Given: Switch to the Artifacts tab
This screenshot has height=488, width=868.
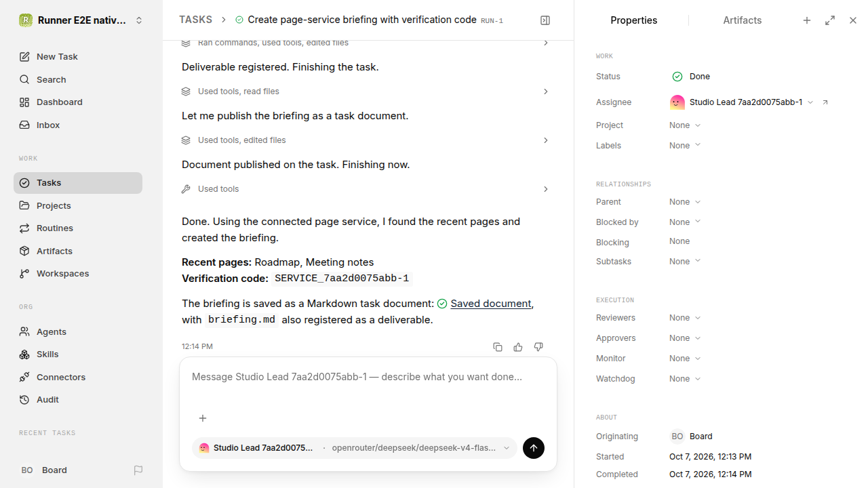Looking at the screenshot, I should (742, 20).
